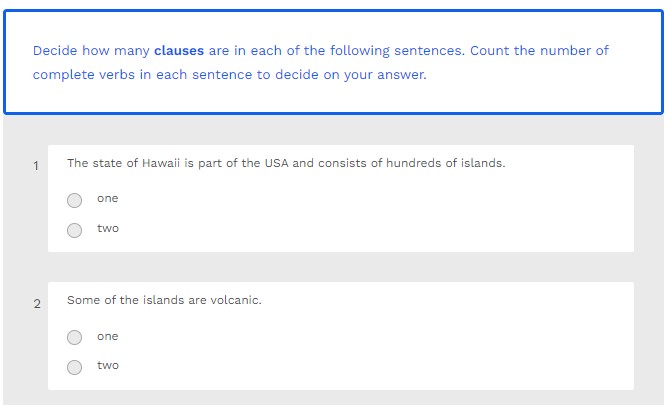
Task: Click the "one" answer label under the Hawaii sentence
Action: tap(107, 198)
